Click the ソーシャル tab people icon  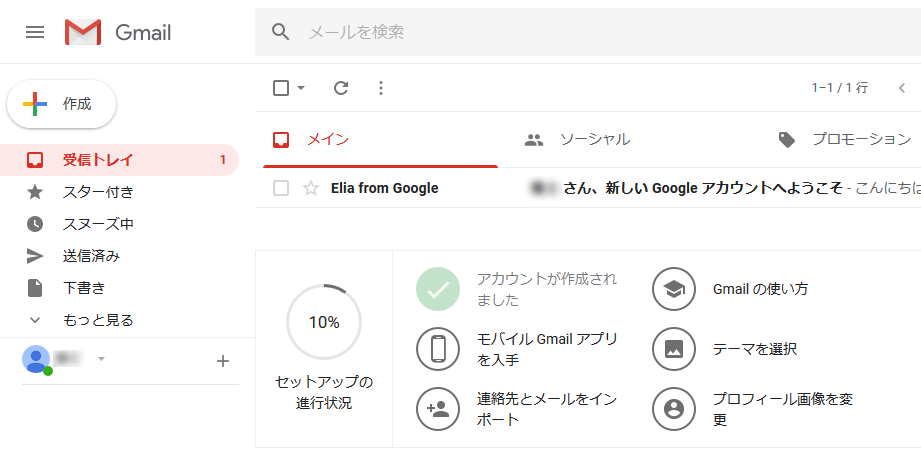pos(534,140)
